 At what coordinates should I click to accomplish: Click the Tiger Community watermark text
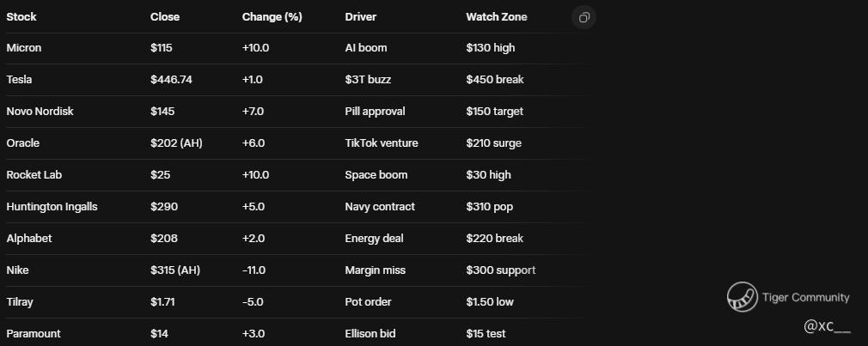[805, 298]
